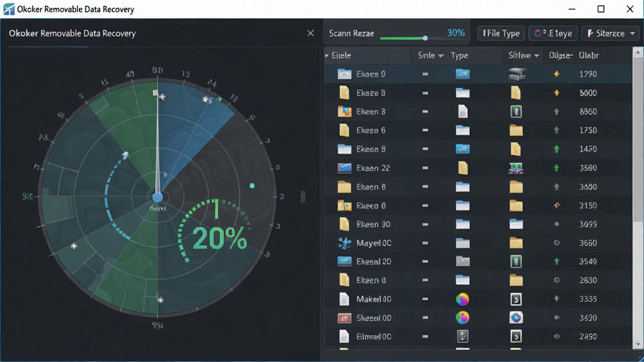Viewport: 644px width, 362px height.
Task: Sort by the Glebr column header
Action: click(x=589, y=55)
